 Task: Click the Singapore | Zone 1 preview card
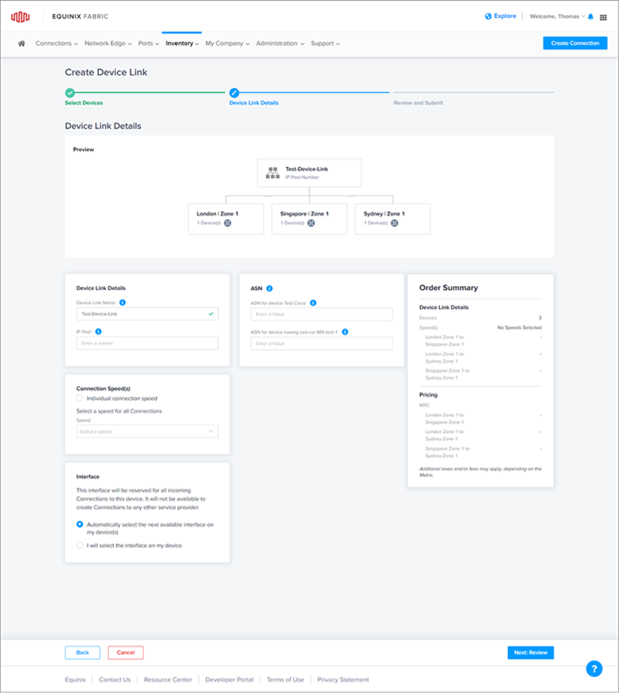coord(309,219)
